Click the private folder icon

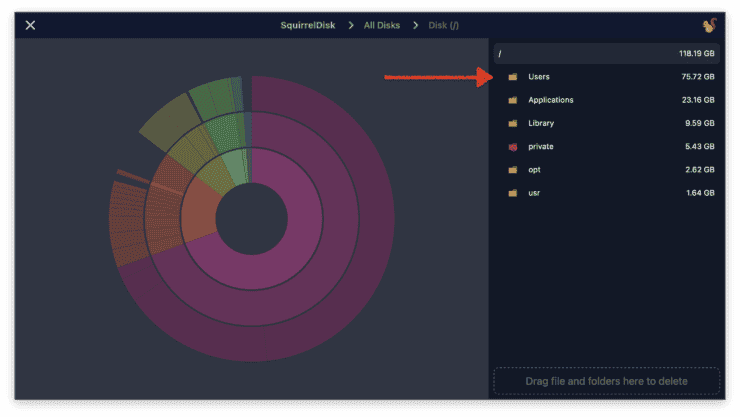click(x=513, y=147)
